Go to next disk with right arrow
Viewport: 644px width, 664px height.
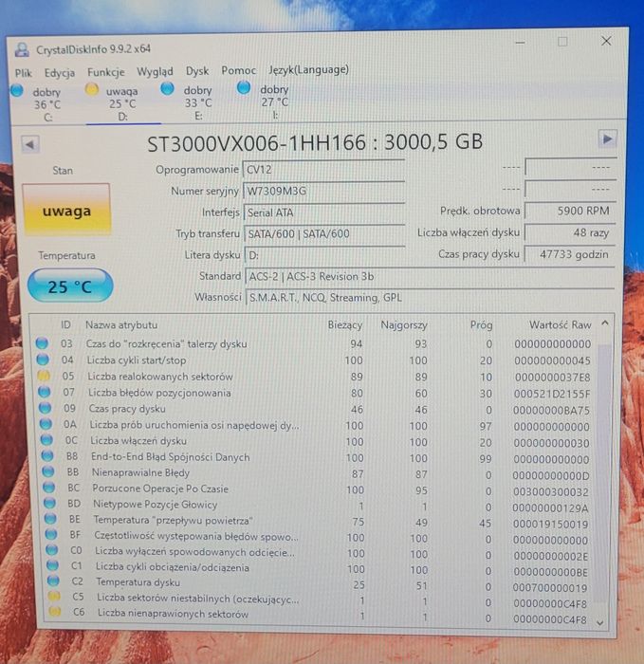[x=607, y=138]
